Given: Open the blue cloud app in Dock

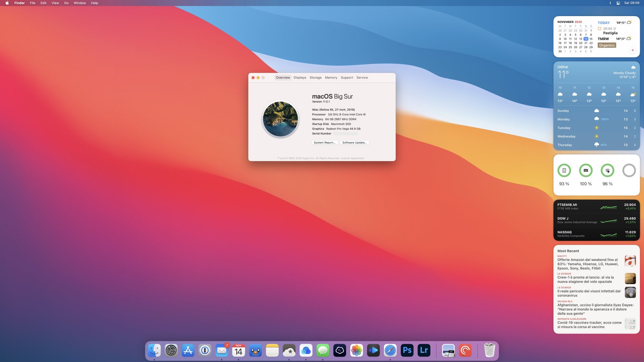Looking at the screenshot, I should pyautogui.click(x=306, y=350).
